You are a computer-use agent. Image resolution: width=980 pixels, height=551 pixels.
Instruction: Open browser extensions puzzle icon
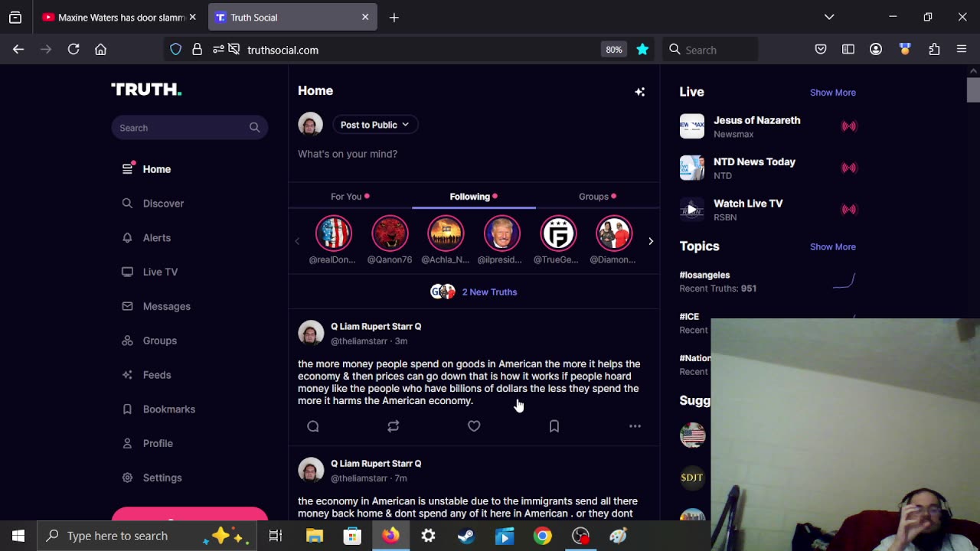pyautogui.click(x=934, y=50)
